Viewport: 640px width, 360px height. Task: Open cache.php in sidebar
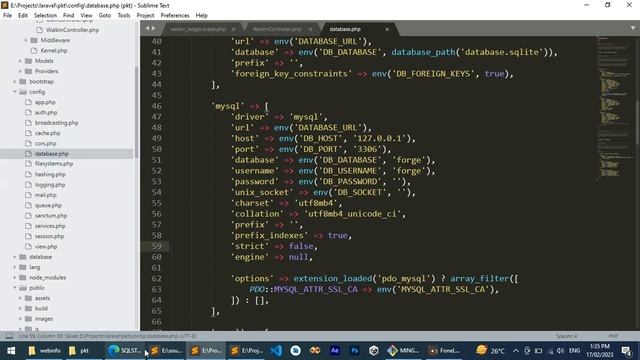click(47, 133)
